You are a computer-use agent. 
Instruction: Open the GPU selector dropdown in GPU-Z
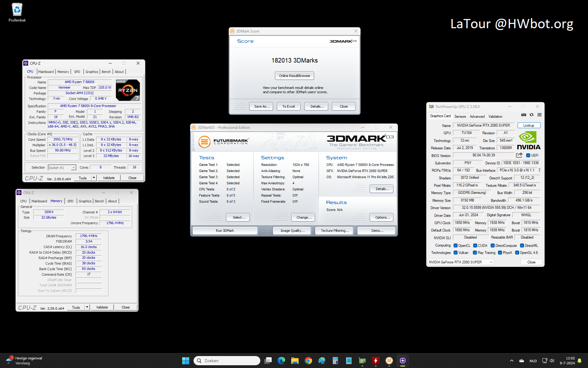(461, 262)
